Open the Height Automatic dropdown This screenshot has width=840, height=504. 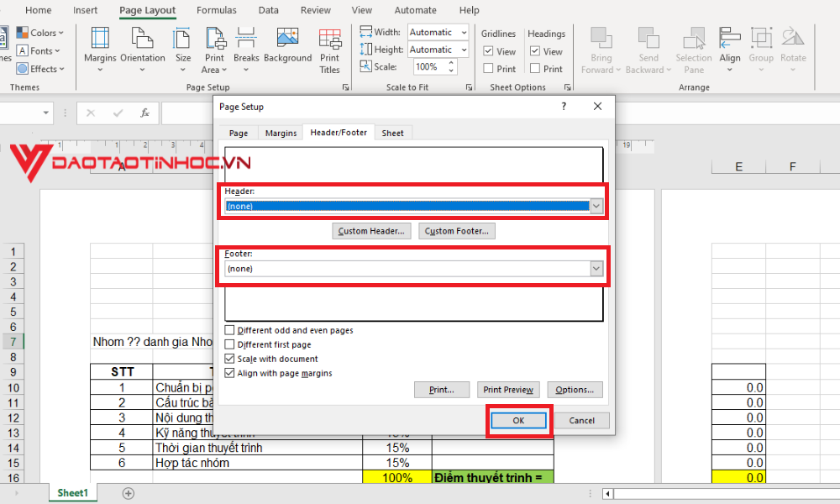[464, 50]
